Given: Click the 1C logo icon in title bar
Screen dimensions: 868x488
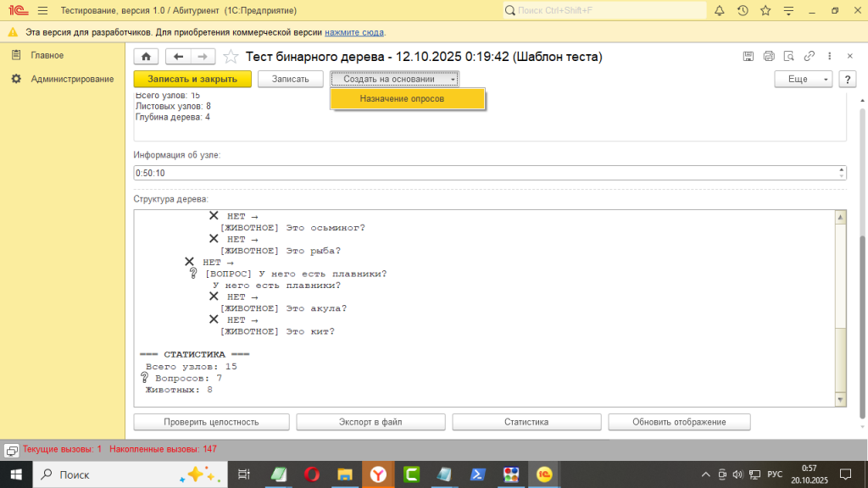Looking at the screenshot, I should 19,10.
